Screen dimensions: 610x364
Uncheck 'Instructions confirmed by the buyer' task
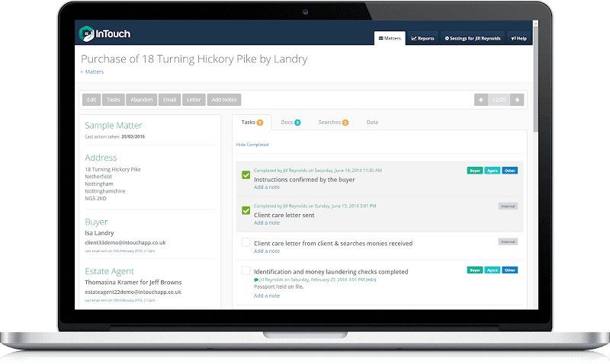point(246,175)
